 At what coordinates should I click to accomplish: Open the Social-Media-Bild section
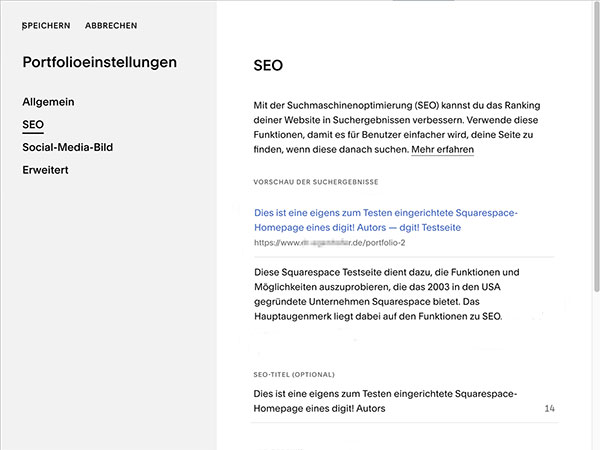(68, 147)
